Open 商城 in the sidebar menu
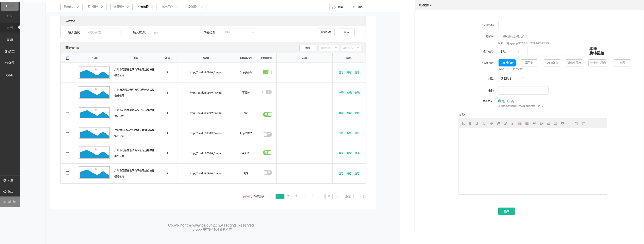This screenshot has height=244, width=644. (10, 40)
